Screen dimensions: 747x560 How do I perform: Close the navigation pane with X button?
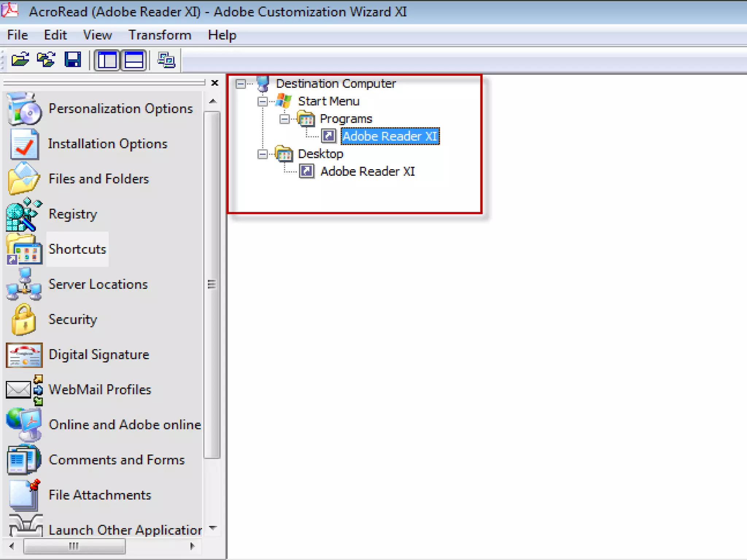click(x=215, y=83)
